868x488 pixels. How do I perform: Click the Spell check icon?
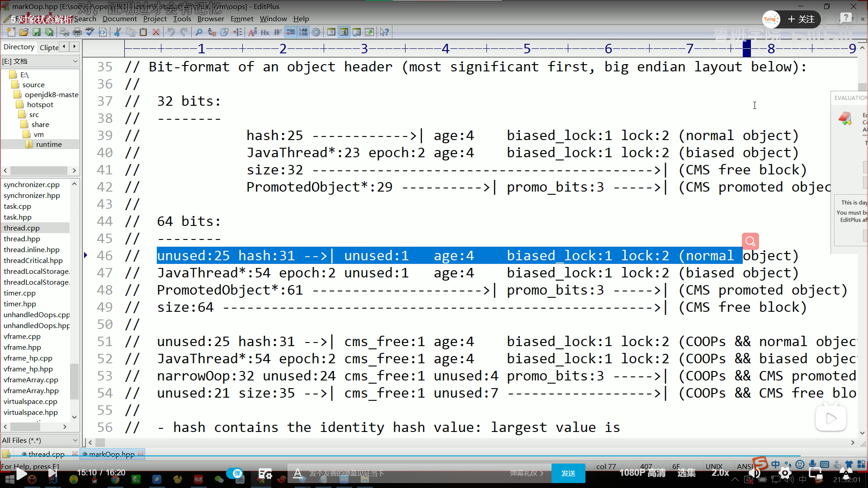pos(90,32)
